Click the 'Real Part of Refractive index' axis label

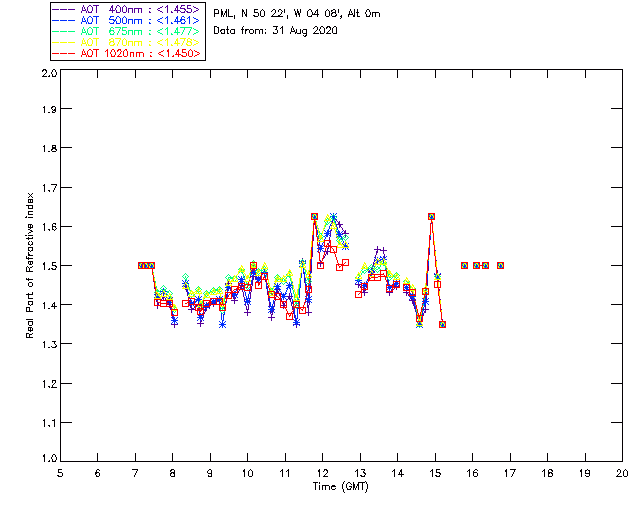pyautogui.click(x=29, y=265)
